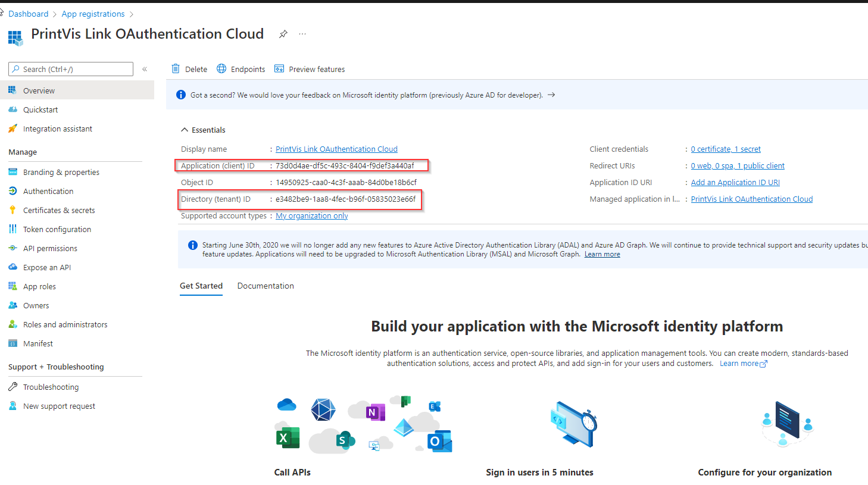
Task: Click the PrintVis Link display name link
Action: pos(336,149)
